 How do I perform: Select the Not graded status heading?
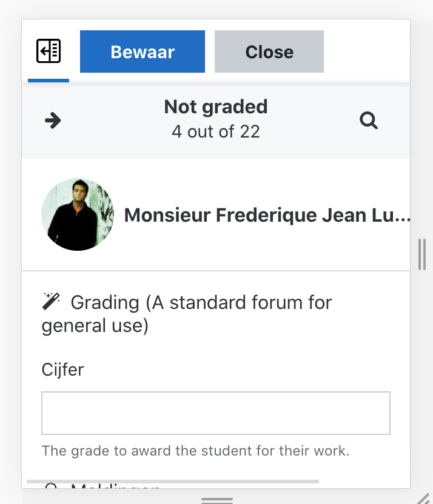click(216, 107)
